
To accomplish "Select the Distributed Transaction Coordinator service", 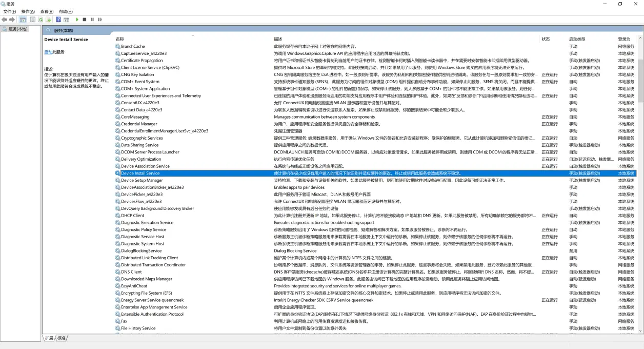I will [153, 265].
